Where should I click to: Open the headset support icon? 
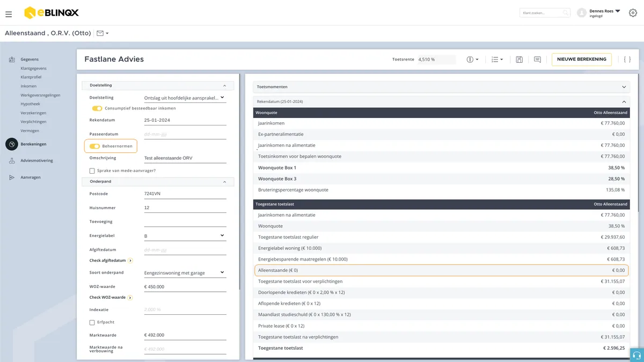[637, 355]
